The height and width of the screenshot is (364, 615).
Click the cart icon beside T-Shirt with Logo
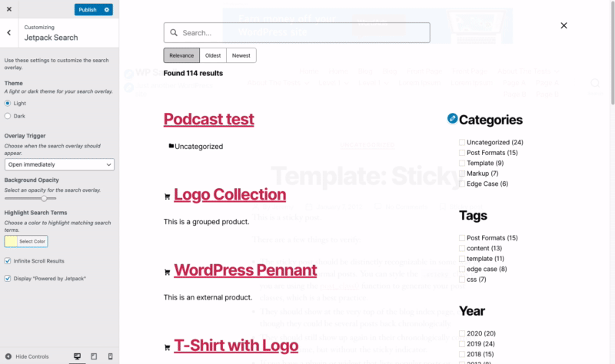coord(167,348)
